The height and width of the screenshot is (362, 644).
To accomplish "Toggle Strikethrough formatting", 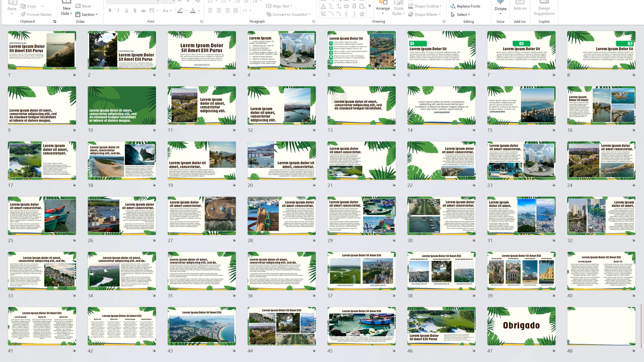I will click(x=143, y=11).
